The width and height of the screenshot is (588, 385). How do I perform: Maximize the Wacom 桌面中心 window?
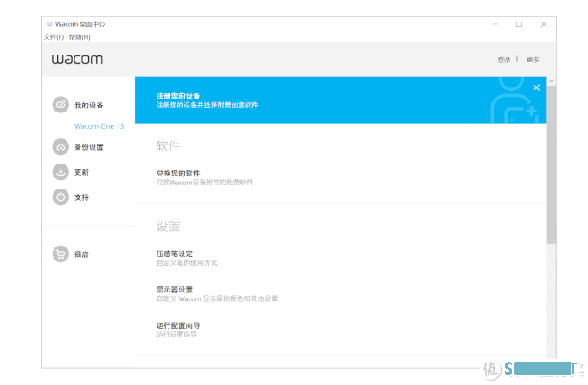click(x=519, y=24)
